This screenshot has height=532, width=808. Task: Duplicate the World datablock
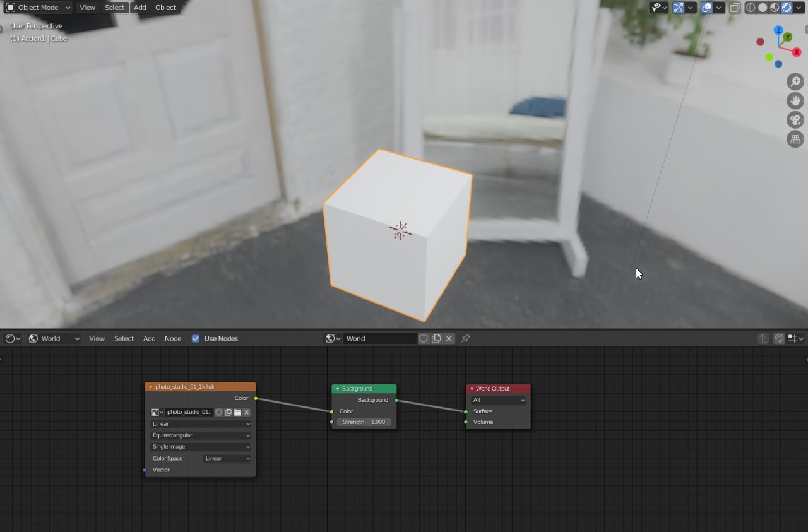tap(436, 338)
